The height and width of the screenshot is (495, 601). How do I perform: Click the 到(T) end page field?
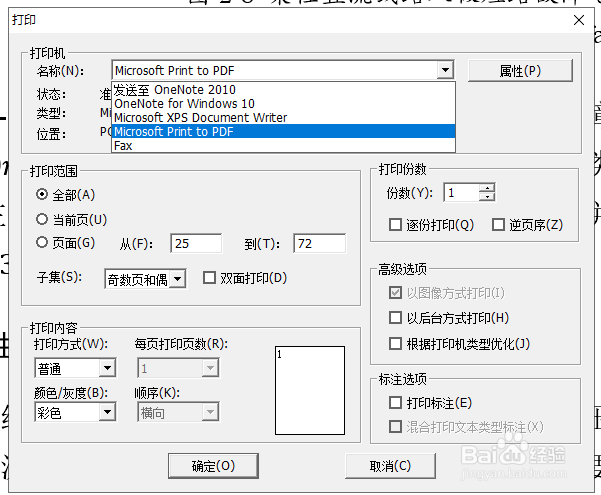coord(319,243)
